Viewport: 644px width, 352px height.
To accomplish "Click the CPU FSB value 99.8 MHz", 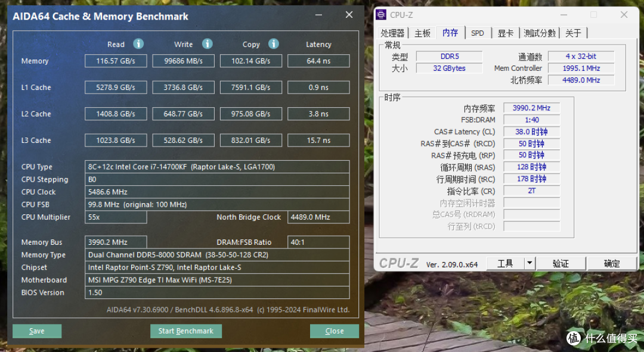I will pyautogui.click(x=217, y=204).
